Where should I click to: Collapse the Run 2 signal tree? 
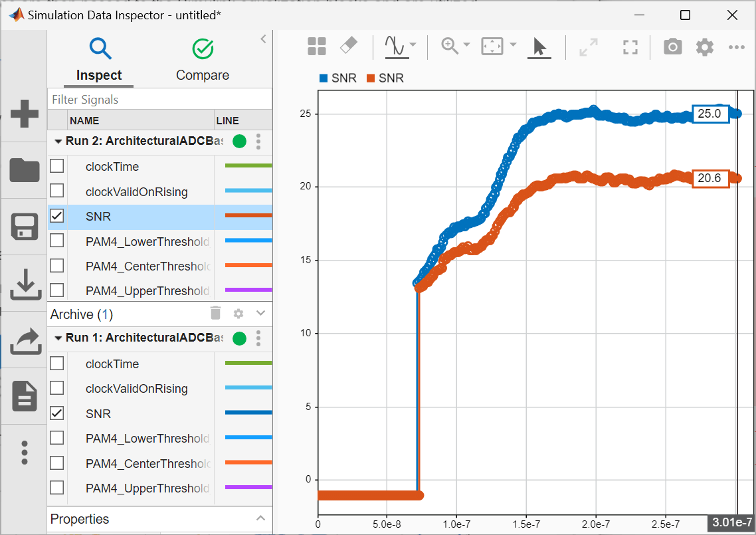click(x=58, y=142)
